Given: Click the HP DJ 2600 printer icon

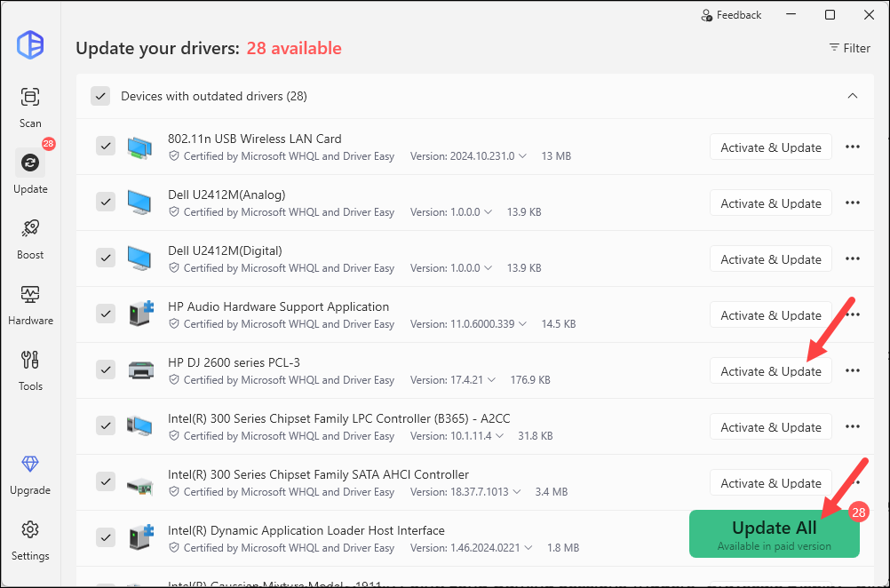Looking at the screenshot, I should 140,370.
